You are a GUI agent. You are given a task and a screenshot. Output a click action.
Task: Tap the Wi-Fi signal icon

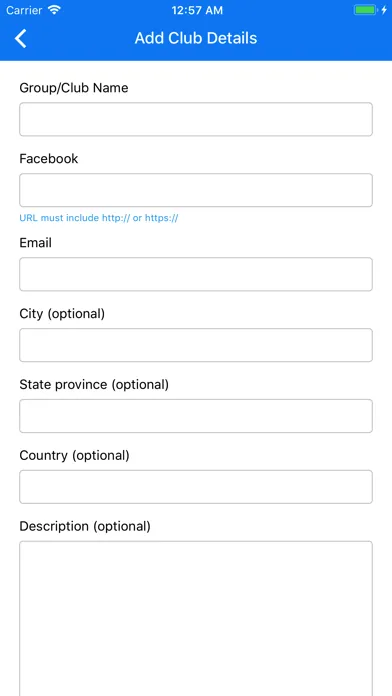(54, 10)
